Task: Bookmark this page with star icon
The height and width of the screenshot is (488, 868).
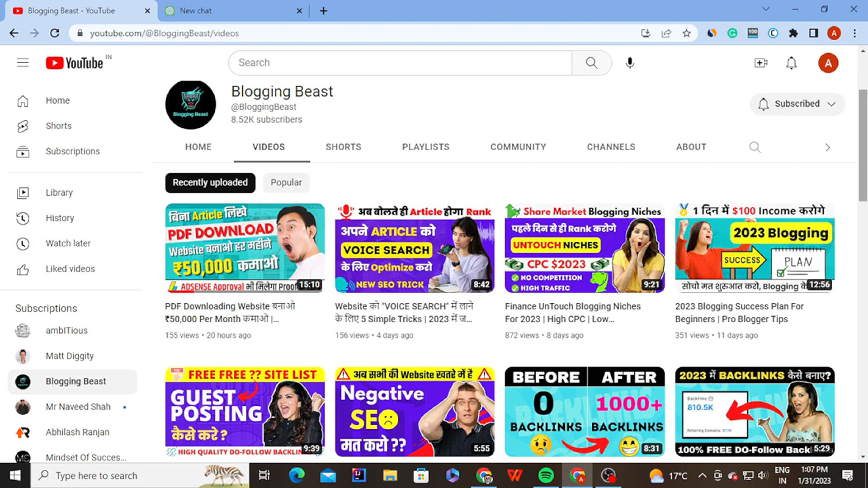Action: coord(687,33)
